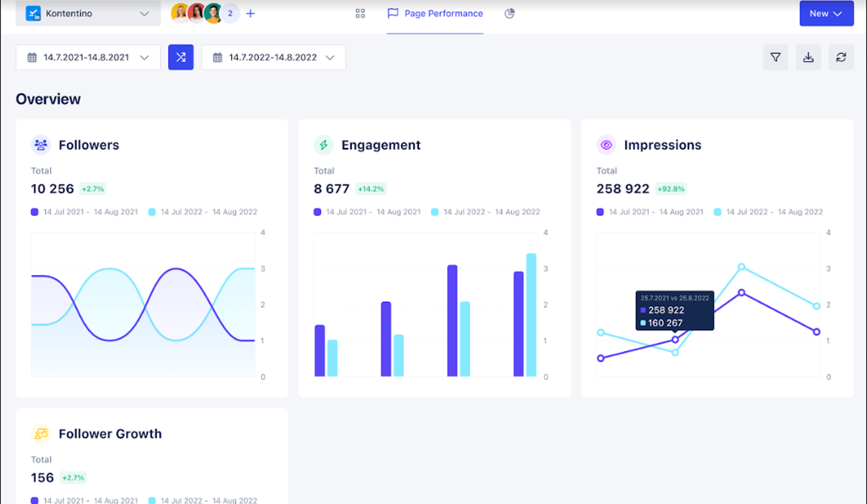Click the Followers section icon
The height and width of the screenshot is (504, 867).
(x=40, y=145)
